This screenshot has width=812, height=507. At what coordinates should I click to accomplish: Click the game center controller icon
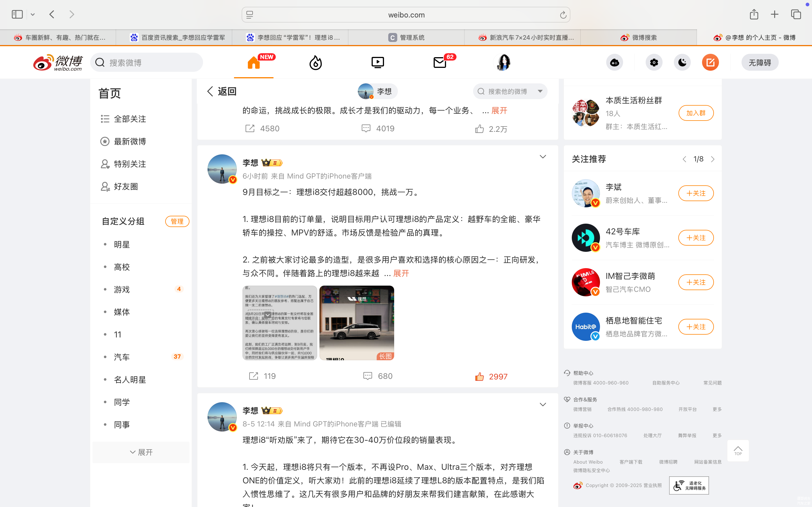tap(614, 63)
